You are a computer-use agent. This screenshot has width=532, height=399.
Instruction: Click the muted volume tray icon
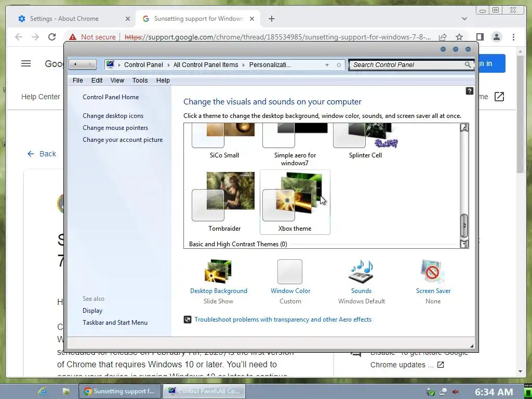point(455,392)
